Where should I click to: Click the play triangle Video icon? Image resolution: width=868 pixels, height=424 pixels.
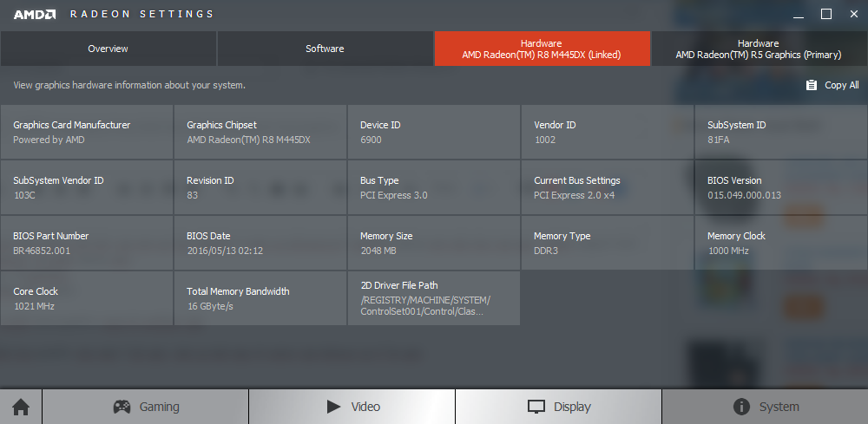pos(334,407)
